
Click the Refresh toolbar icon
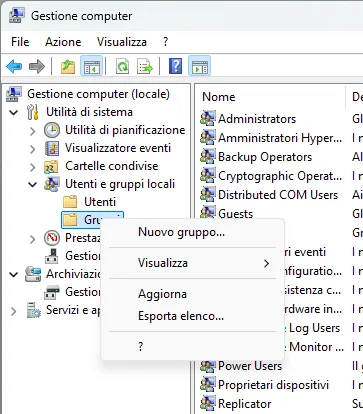click(x=122, y=66)
